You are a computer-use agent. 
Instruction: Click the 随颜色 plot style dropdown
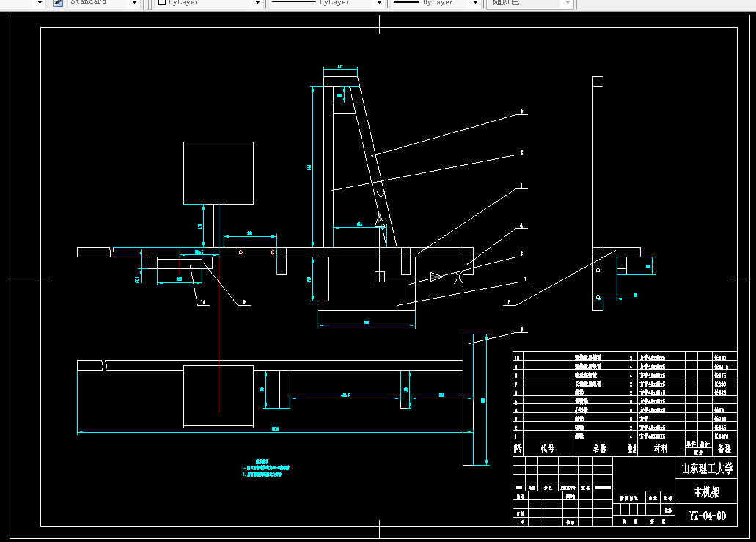[531, 3]
